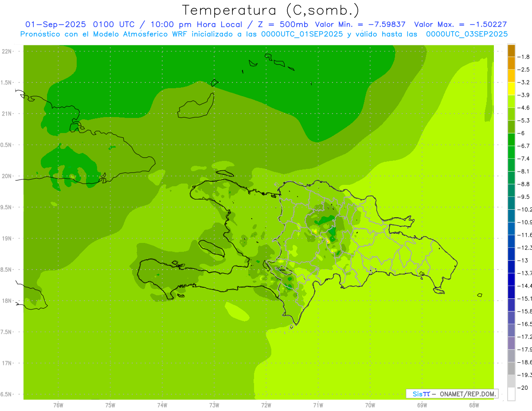The image size is (532, 411).
Task: Click the '17N' latitude label
Action: 7,363
